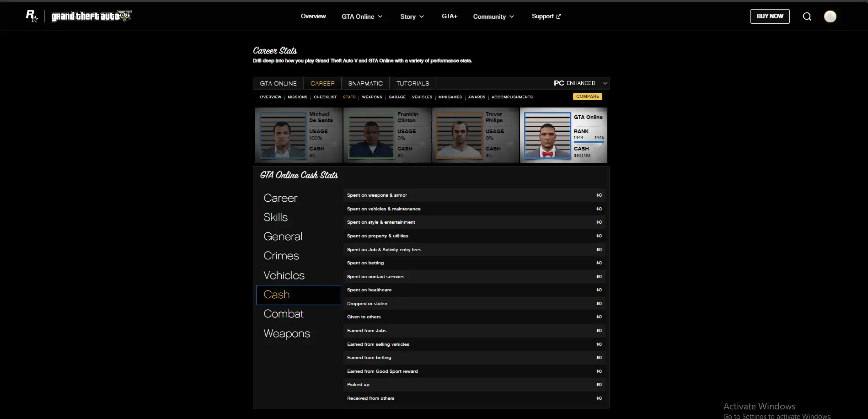
Task: Select Combat in the stats sidebar
Action: click(x=284, y=314)
